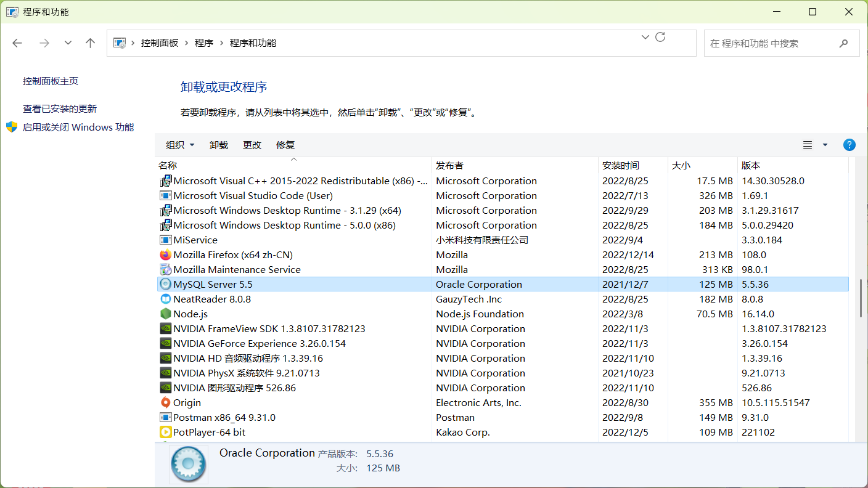
Task: Click the MySQL Server 5.5 gear icon
Action: [165, 284]
